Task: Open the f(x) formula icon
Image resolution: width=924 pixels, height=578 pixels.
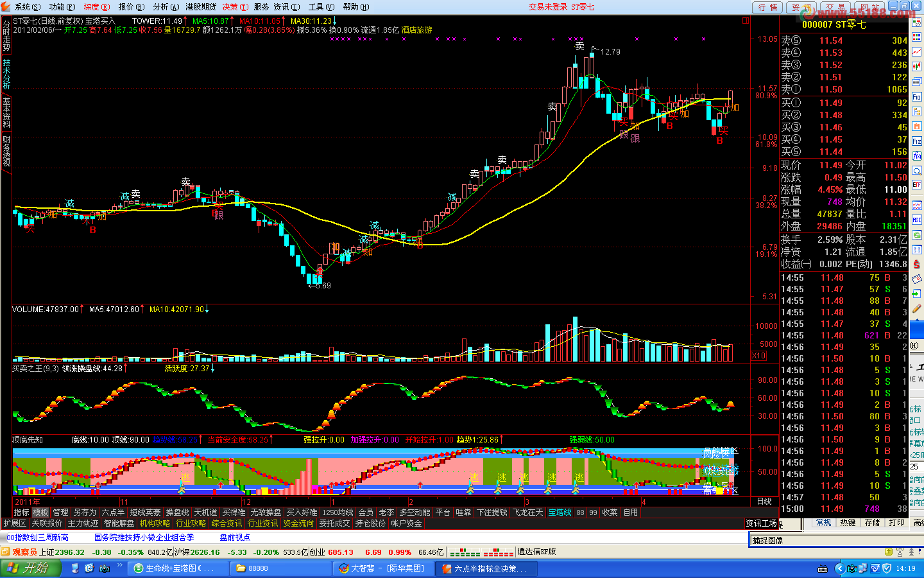Action: (x=917, y=156)
